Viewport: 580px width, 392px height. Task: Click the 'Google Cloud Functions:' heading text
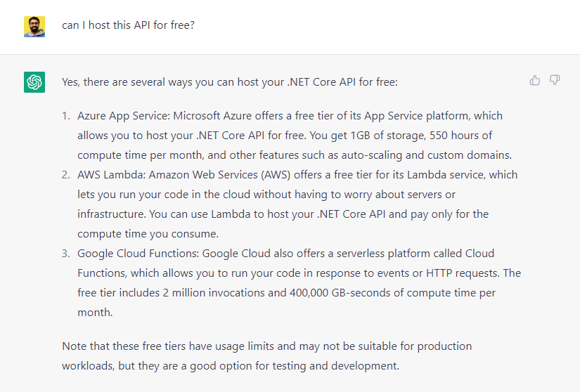pyautogui.click(x=138, y=254)
